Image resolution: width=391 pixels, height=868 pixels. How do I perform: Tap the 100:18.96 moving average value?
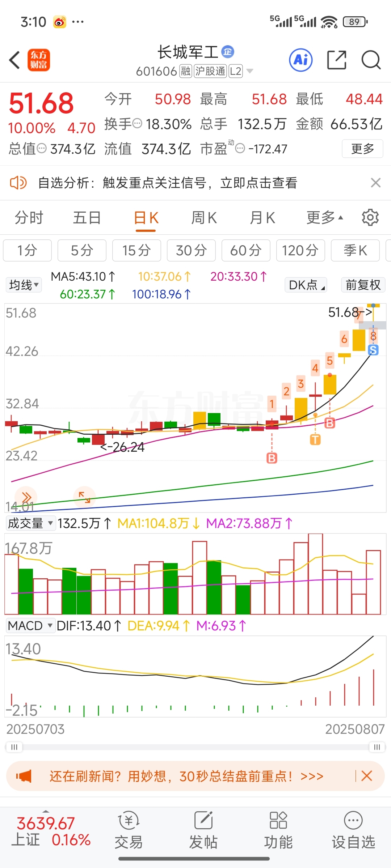click(161, 294)
